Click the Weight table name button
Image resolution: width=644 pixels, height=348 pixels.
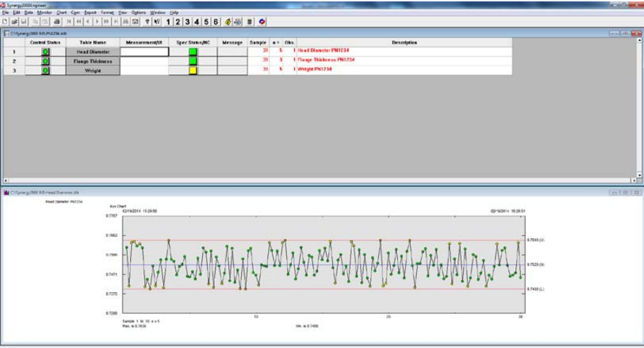(93, 71)
